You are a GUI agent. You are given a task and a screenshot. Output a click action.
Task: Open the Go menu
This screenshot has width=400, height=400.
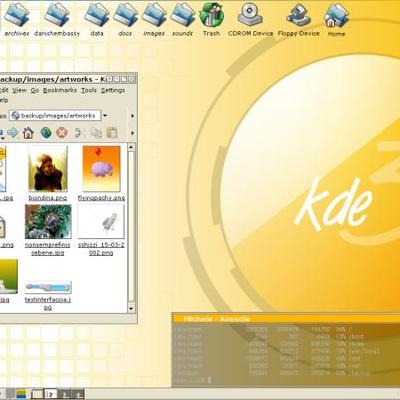click(x=35, y=90)
